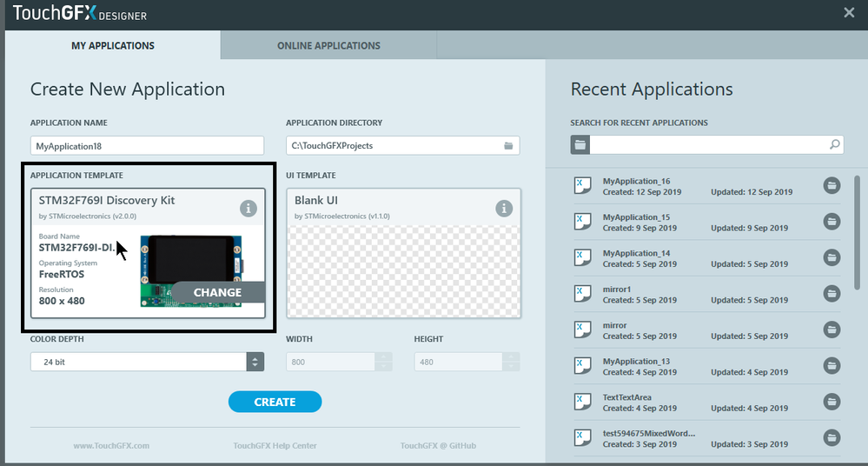Click MyApplication_15 project file icon
The width and height of the screenshot is (868, 466).
click(x=582, y=222)
